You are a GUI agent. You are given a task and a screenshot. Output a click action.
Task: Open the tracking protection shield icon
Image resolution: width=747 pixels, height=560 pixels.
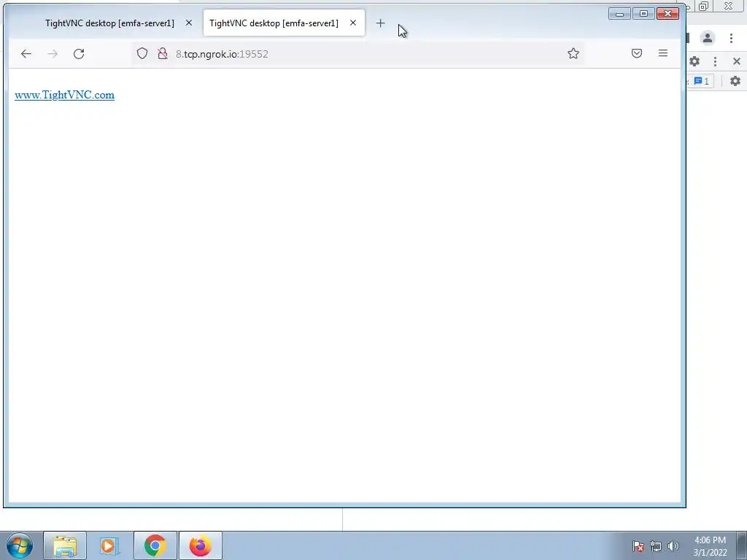[142, 53]
